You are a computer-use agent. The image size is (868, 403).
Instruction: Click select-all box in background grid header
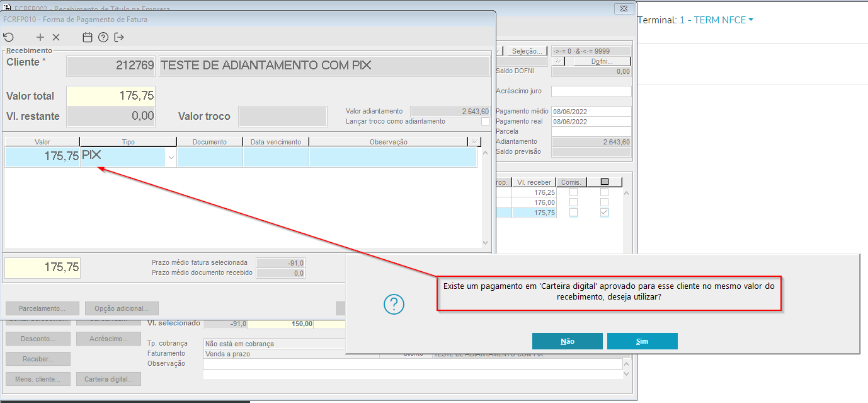pyautogui.click(x=605, y=182)
